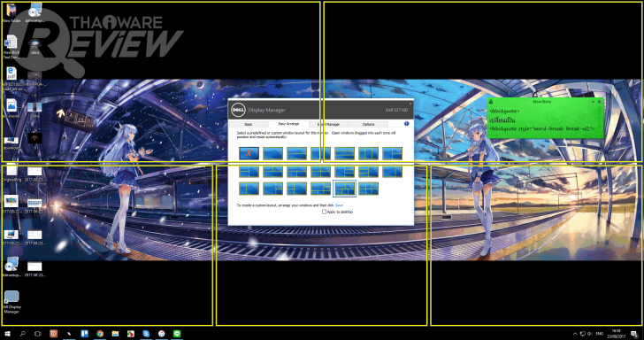The height and width of the screenshot is (340, 644).
Task: Select the ddmsetup icon beside New folder
Action: [x=34, y=12]
